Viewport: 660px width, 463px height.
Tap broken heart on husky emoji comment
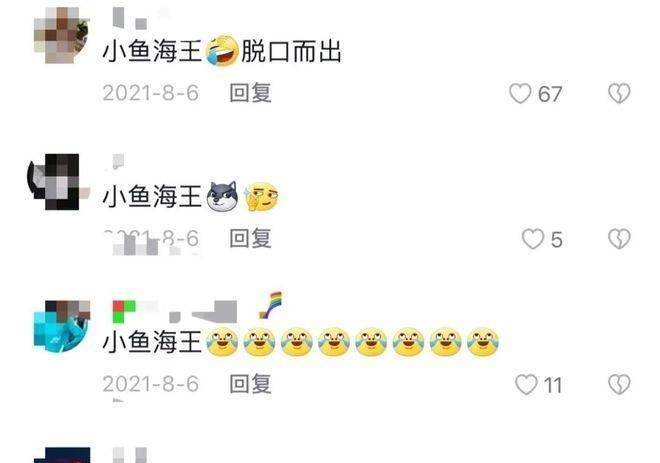[619, 239]
